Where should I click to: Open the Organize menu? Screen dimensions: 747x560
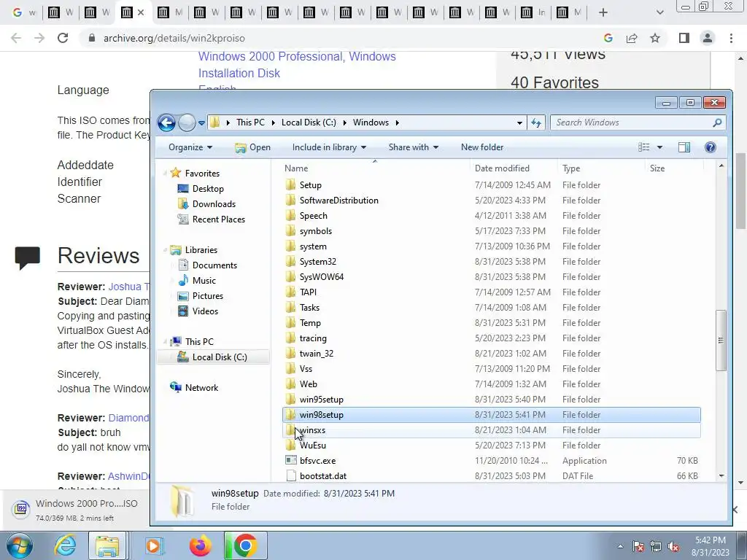coord(190,147)
